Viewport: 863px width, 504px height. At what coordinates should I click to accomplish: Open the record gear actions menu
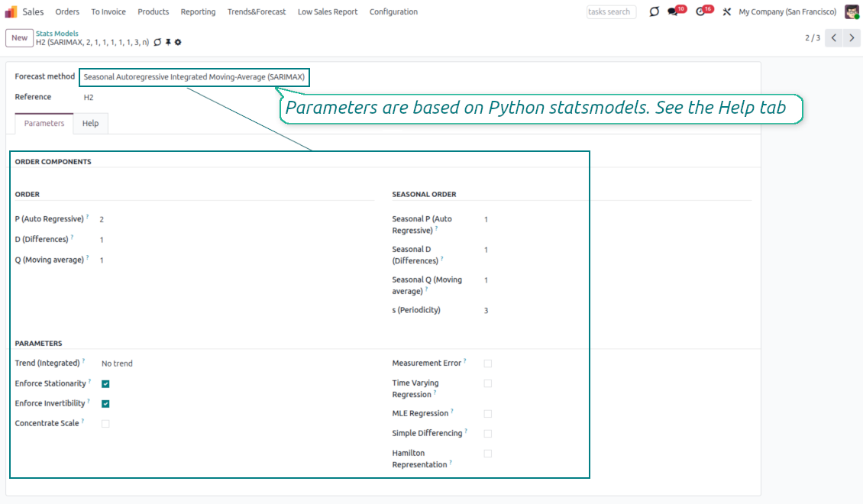[178, 42]
